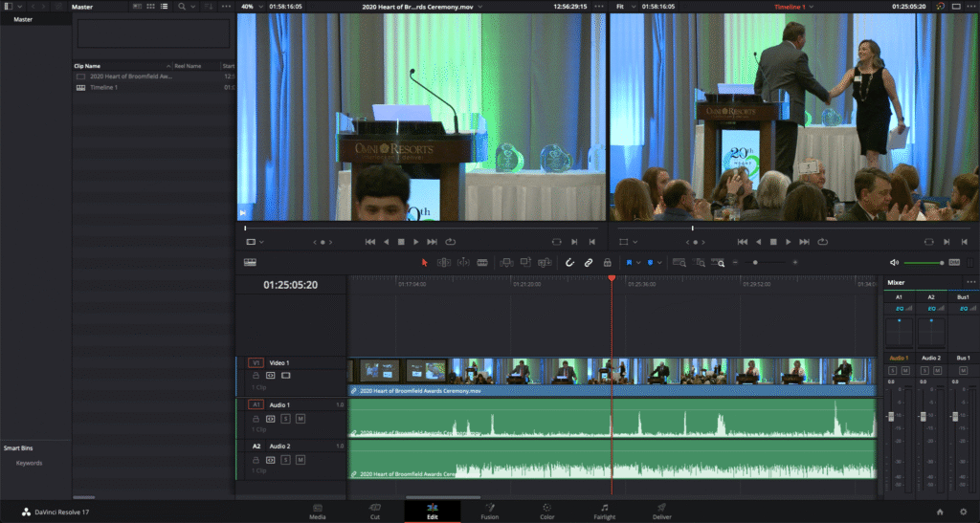Viewport: 980px width, 523px height.
Task: Switch to the Deliver page
Action: (662, 512)
